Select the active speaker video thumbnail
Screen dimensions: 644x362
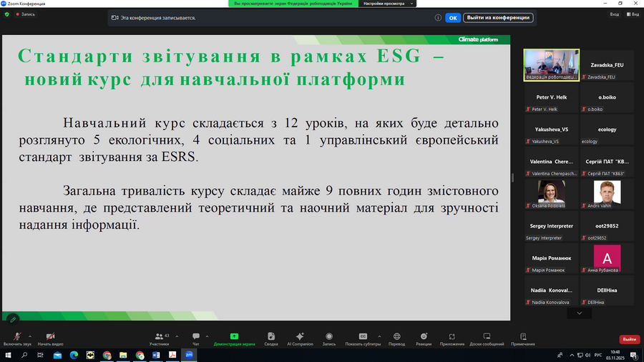(552, 64)
